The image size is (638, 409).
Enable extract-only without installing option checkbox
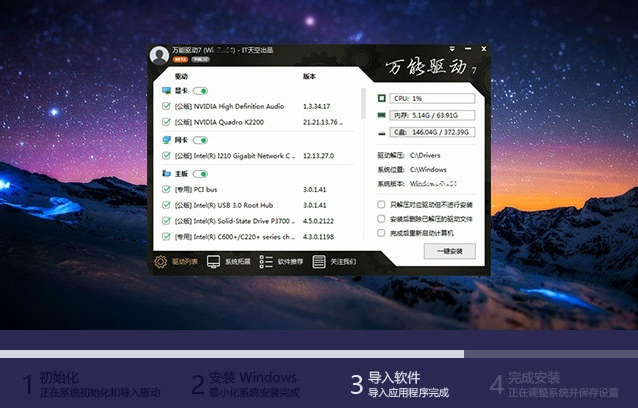pyautogui.click(x=381, y=204)
